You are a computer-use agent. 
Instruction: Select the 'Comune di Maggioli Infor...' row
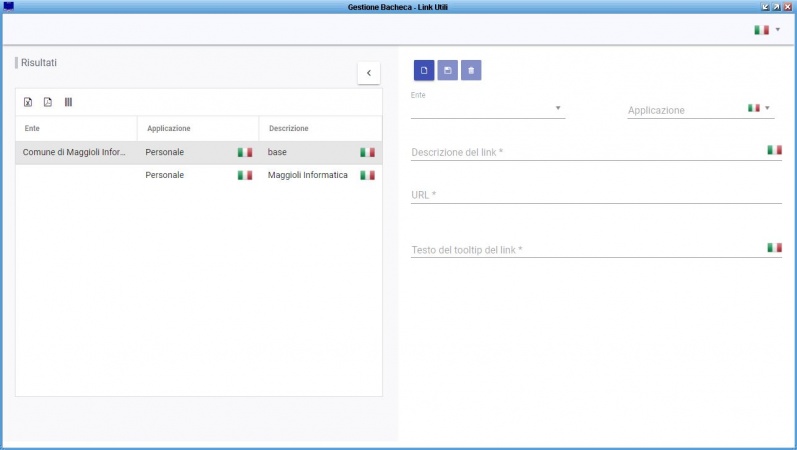(x=75, y=152)
